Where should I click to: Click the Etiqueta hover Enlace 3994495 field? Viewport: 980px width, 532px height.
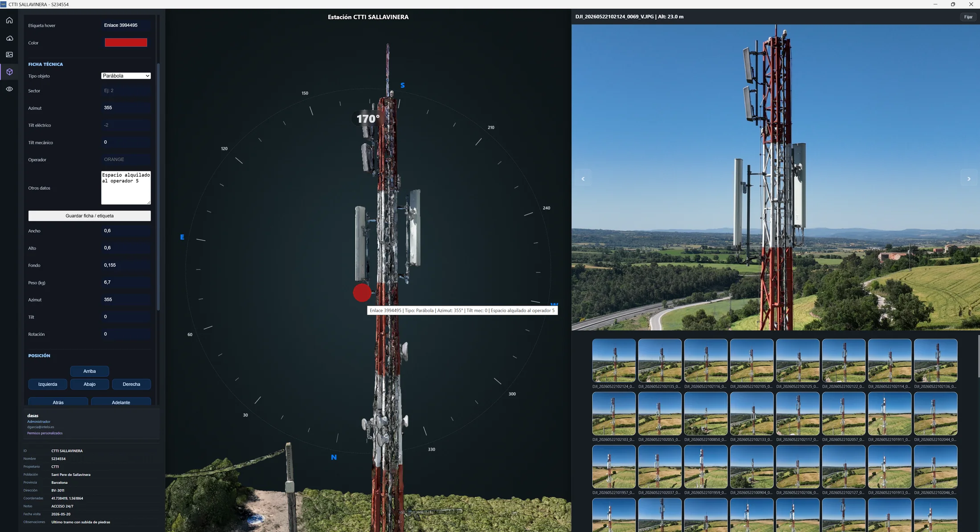[126, 25]
